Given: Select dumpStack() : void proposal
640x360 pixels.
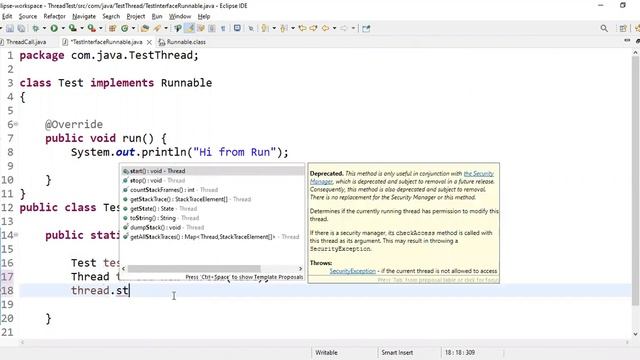Looking at the screenshot, I should [x=212, y=227].
